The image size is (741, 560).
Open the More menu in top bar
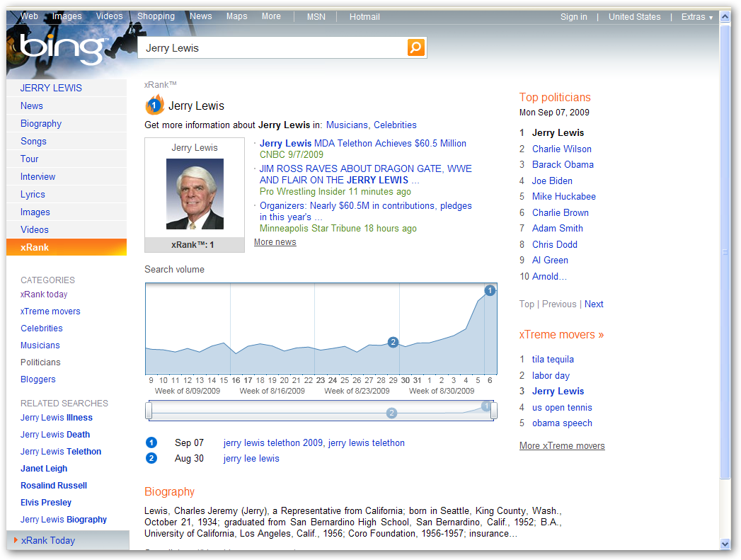click(271, 16)
